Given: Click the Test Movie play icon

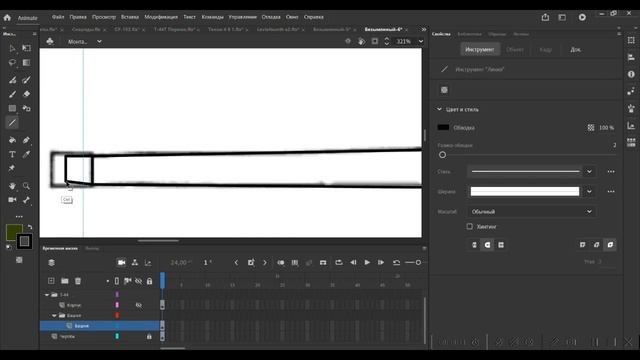Looking at the screenshot, I should click(582, 17).
